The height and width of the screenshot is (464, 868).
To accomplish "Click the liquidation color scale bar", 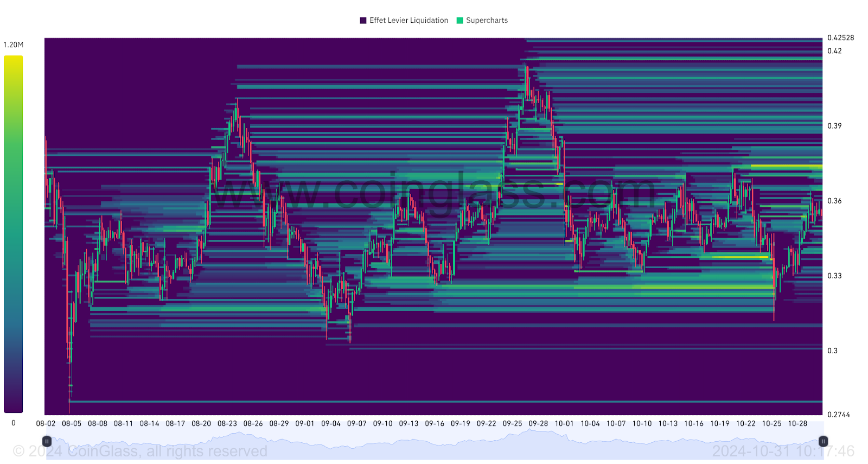I will pyautogui.click(x=13, y=234).
